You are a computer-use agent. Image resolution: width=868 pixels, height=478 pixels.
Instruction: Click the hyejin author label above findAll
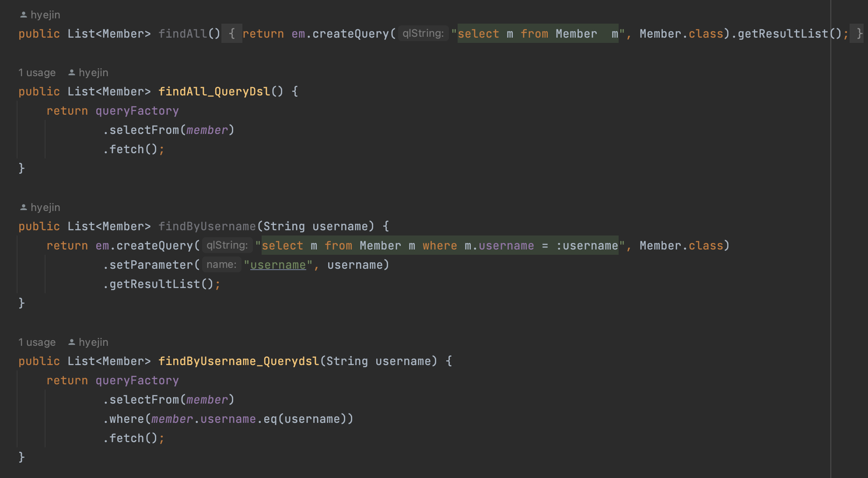pyautogui.click(x=45, y=15)
